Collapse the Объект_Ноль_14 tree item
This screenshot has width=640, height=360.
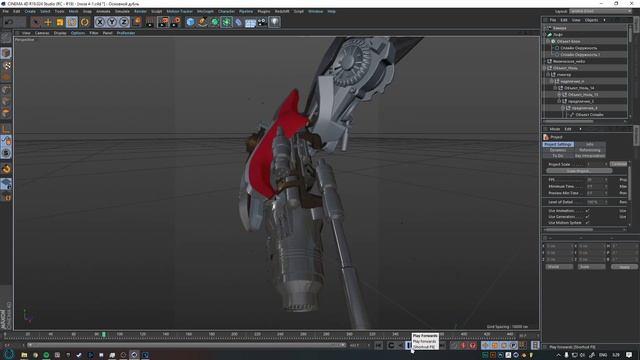pyautogui.click(x=556, y=88)
